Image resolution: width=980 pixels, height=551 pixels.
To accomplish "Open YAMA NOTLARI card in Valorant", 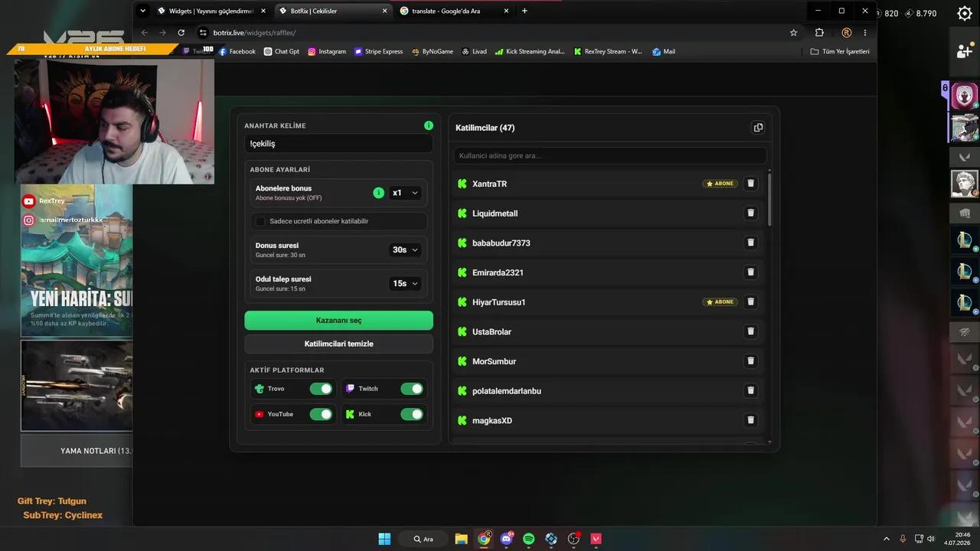I will [77, 451].
